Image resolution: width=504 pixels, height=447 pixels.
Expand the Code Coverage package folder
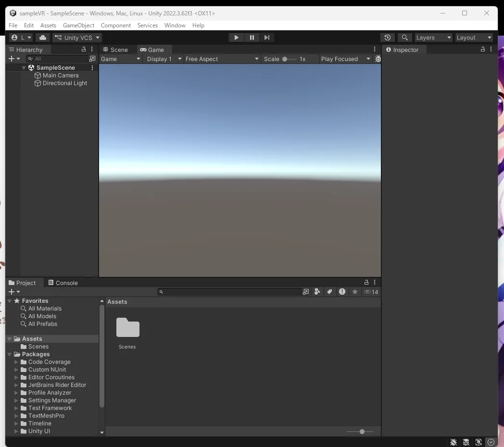(x=16, y=362)
